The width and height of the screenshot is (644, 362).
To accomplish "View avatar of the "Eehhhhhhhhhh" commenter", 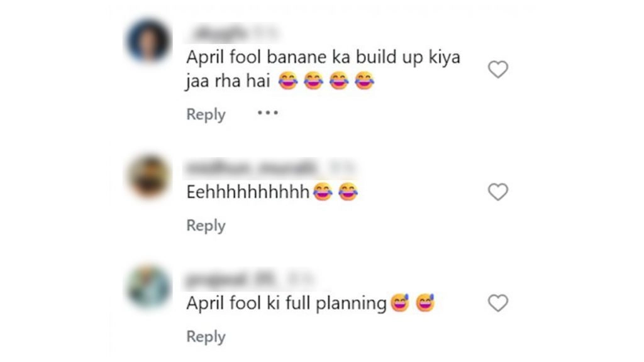I will click(x=150, y=177).
